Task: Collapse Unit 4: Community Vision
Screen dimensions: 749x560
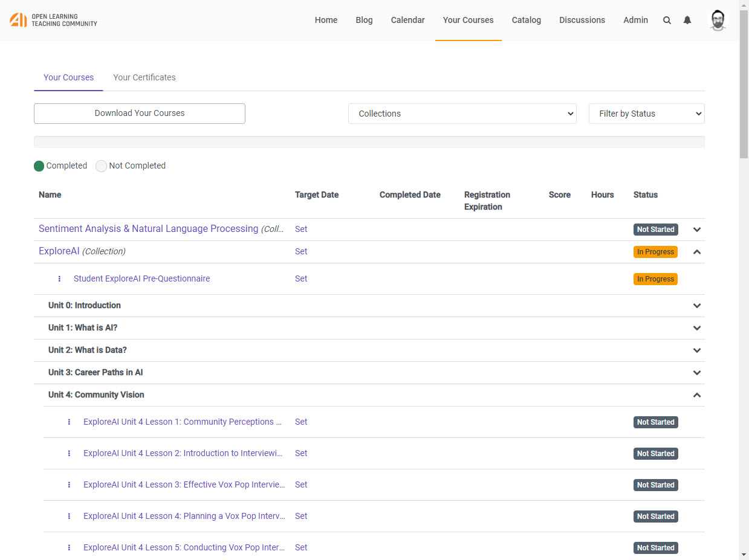Action: [x=697, y=395]
